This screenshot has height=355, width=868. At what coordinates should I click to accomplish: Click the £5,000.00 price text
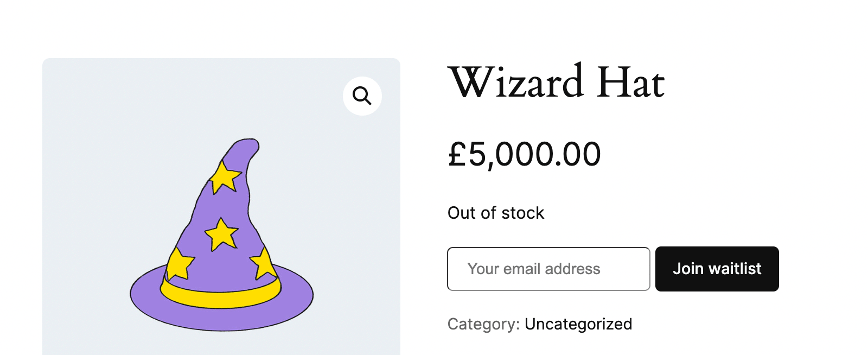click(524, 155)
